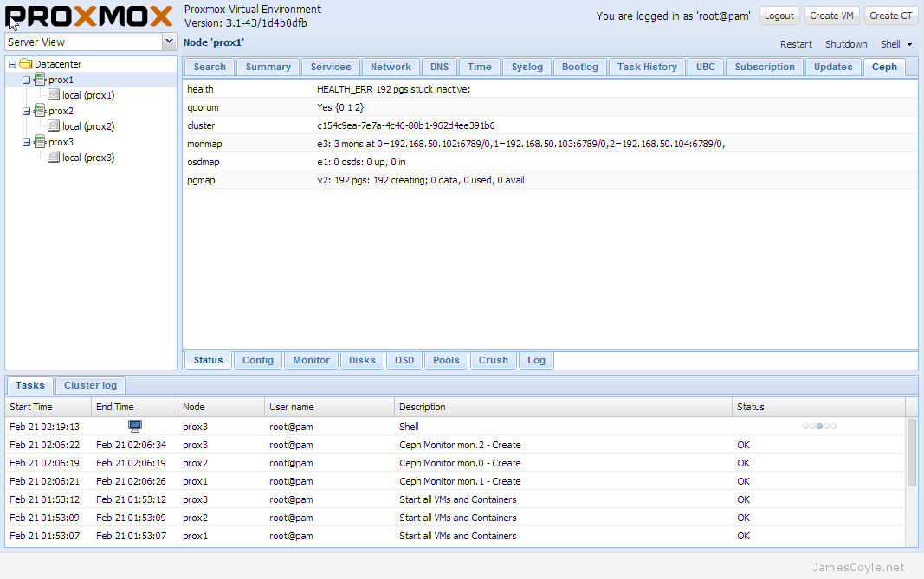Click the local (prox3) storage icon

pyautogui.click(x=54, y=158)
